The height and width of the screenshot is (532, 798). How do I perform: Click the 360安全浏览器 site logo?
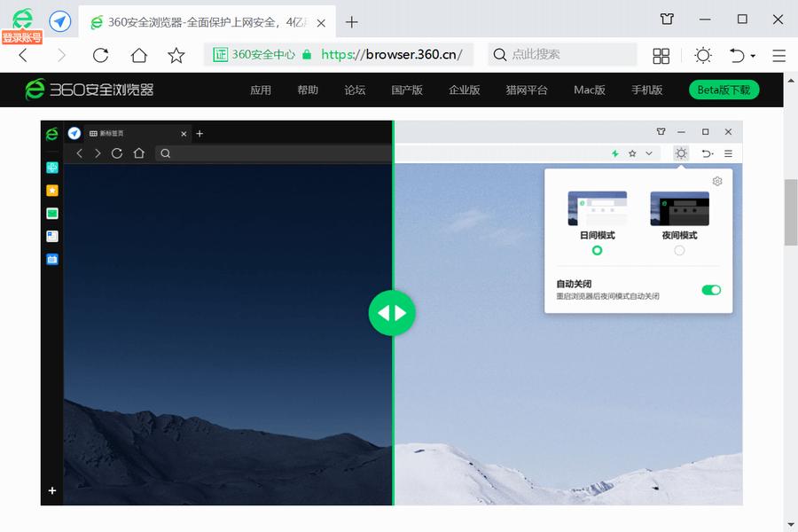[89, 90]
